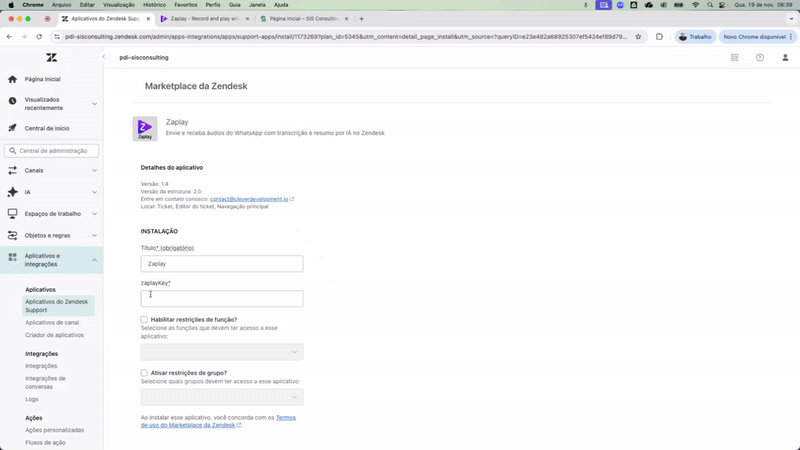Open the Histórico menu
800x450 pixels.
[155, 5]
